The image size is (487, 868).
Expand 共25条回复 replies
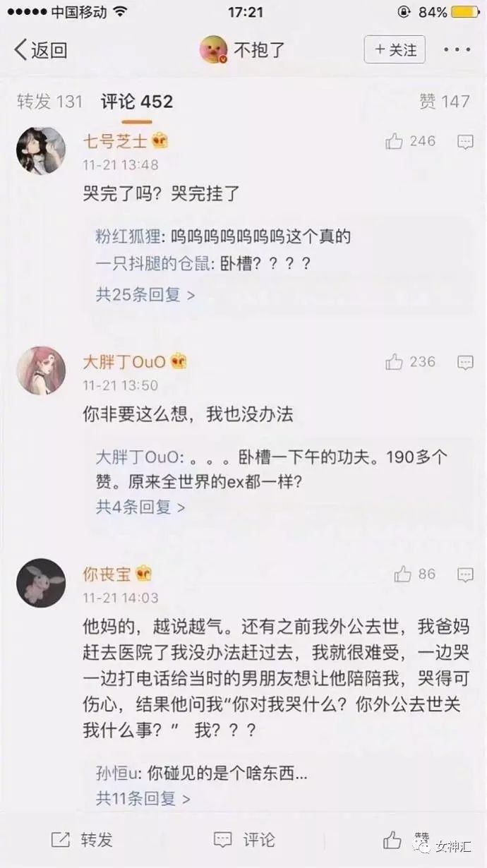coord(145,294)
